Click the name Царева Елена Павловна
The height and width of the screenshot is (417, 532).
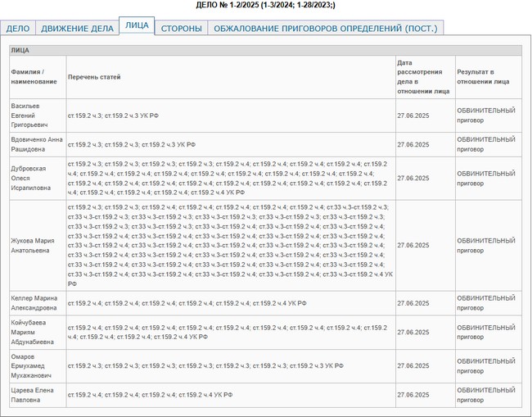click(32, 395)
